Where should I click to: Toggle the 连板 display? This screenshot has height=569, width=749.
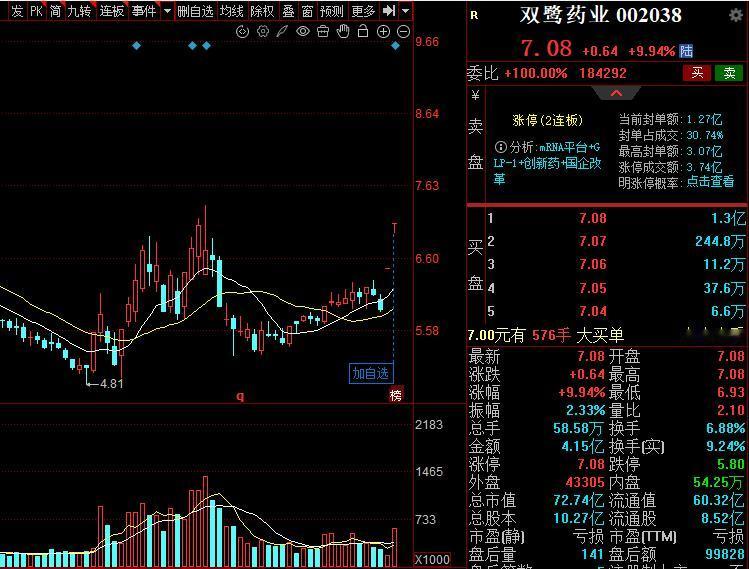pyautogui.click(x=112, y=11)
